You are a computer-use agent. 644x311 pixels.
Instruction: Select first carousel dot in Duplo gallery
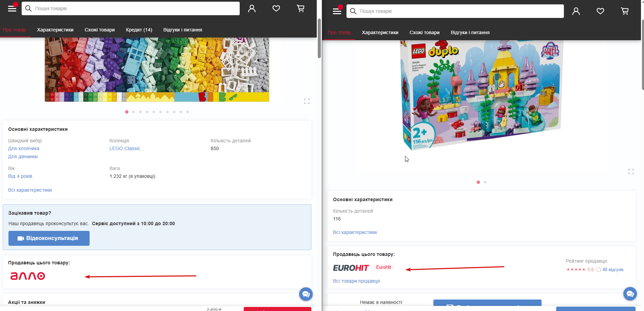[478, 182]
